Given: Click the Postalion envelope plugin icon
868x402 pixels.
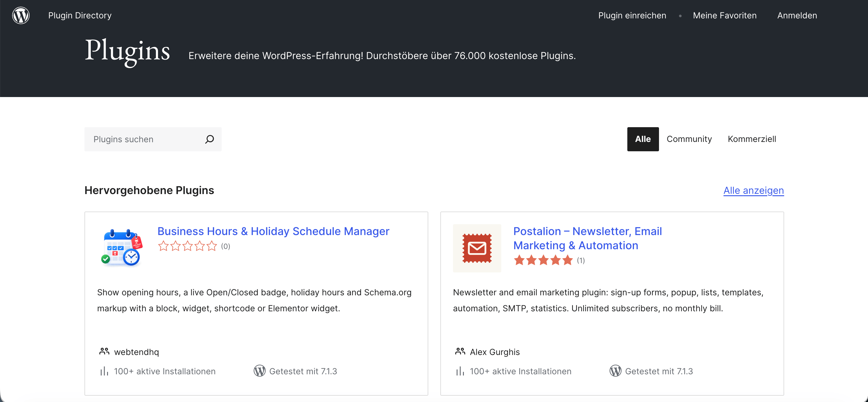Looking at the screenshot, I should [477, 248].
